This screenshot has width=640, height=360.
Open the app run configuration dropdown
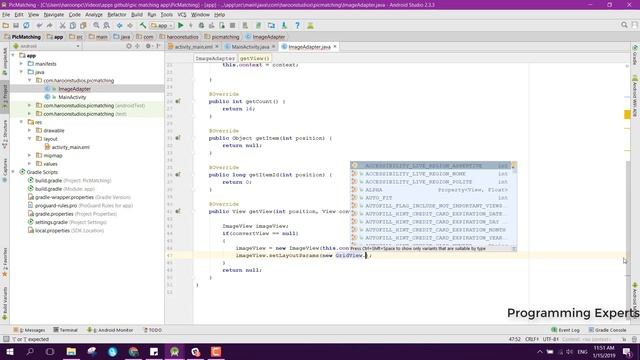pyautogui.click(x=162, y=25)
